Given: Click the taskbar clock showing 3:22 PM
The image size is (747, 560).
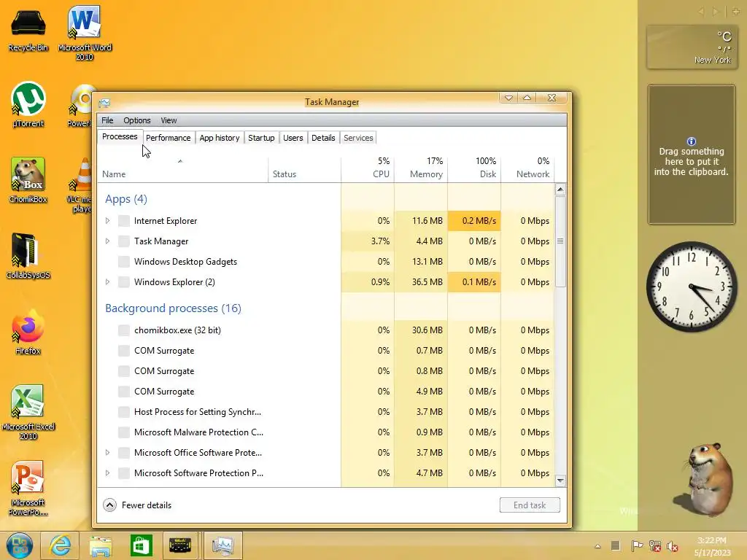Looking at the screenshot, I should click(712, 546).
